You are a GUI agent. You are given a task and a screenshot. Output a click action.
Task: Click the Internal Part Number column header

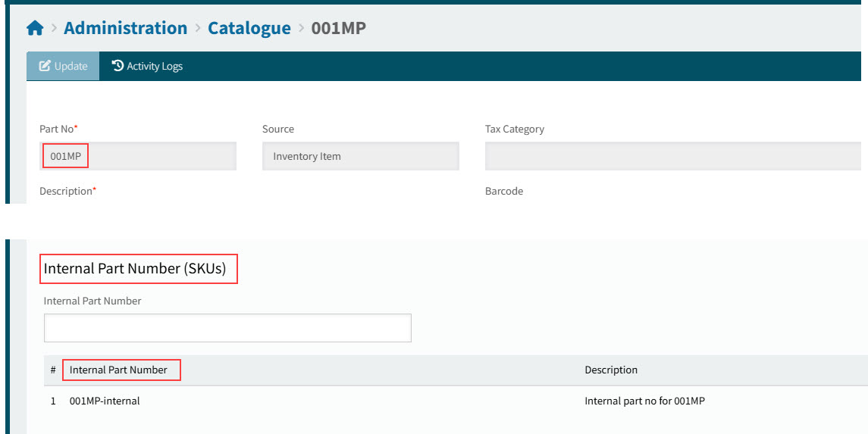[118, 370]
